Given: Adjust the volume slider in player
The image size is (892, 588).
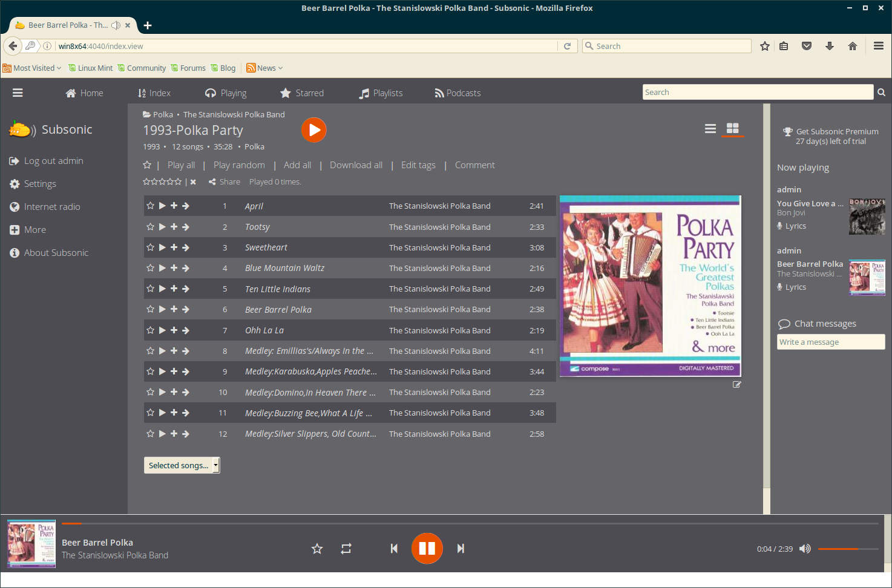Looking at the screenshot, I should click(x=847, y=549).
